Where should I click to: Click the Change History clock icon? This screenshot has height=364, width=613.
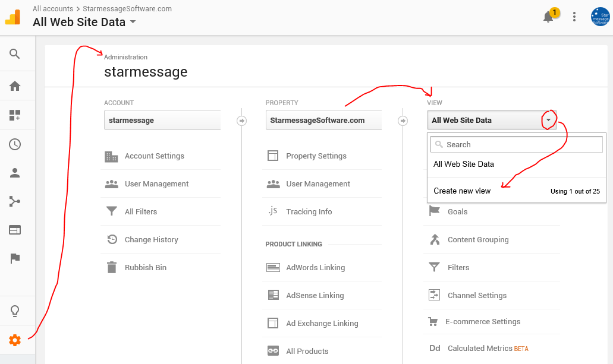pos(112,239)
